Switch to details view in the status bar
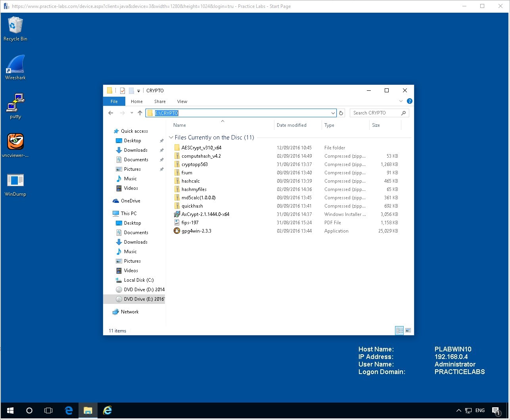Image resolution: width=510 pixels, height=420 pixels. pyautogui.click(x=399, y=330)
